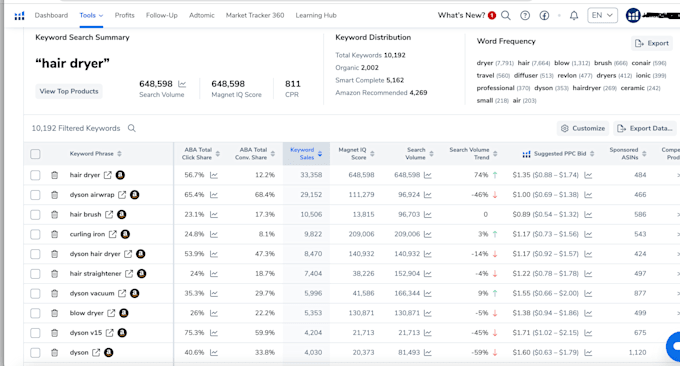Image resolution: width=680 pixels, height=366 pixels.
Task: Open external link for dyson vacuum
Action: (122, 294)
